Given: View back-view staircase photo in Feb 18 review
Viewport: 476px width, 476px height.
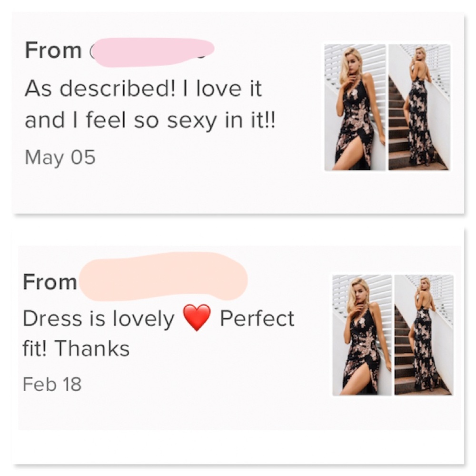Looking at the screenshot, I should point(424,335).
